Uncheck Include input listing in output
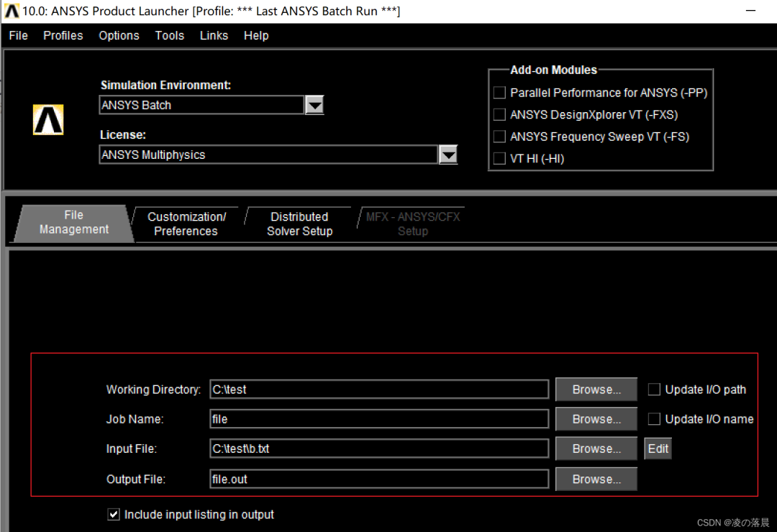777x532 pixels. [x=113, y=514]
